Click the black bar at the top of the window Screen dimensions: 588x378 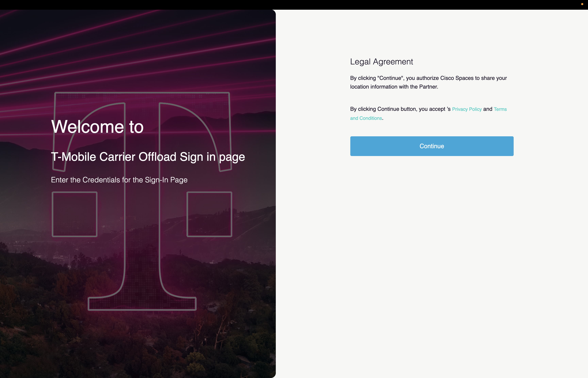294,5
